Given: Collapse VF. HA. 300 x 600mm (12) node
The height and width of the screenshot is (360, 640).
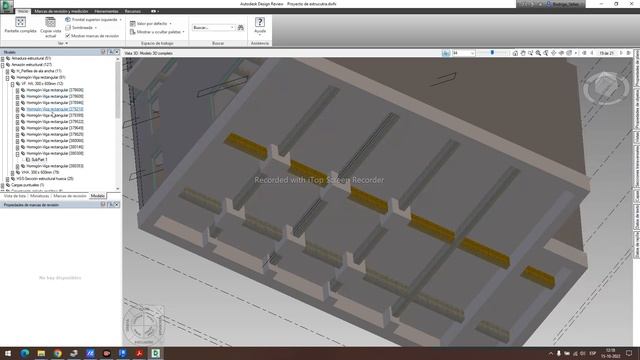Looking at the screenshot, I should coord(12,84).
